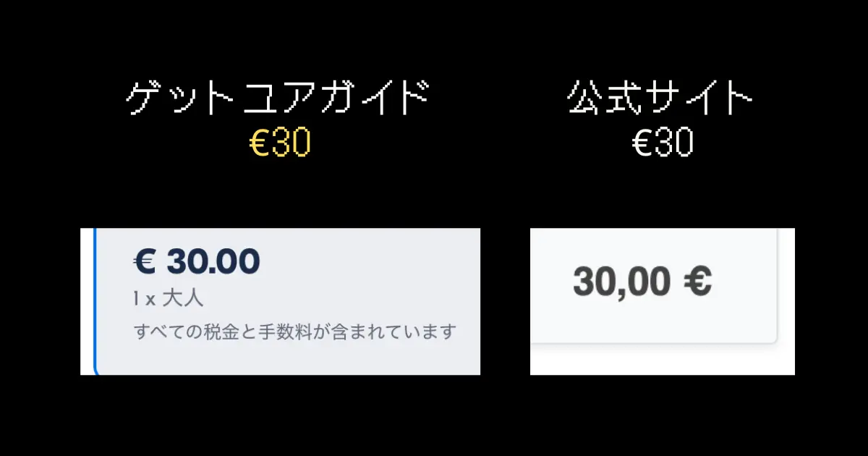Click the euro symbol before 30.00
This screenshot has height=456, width=868.
tap(145, 262)
